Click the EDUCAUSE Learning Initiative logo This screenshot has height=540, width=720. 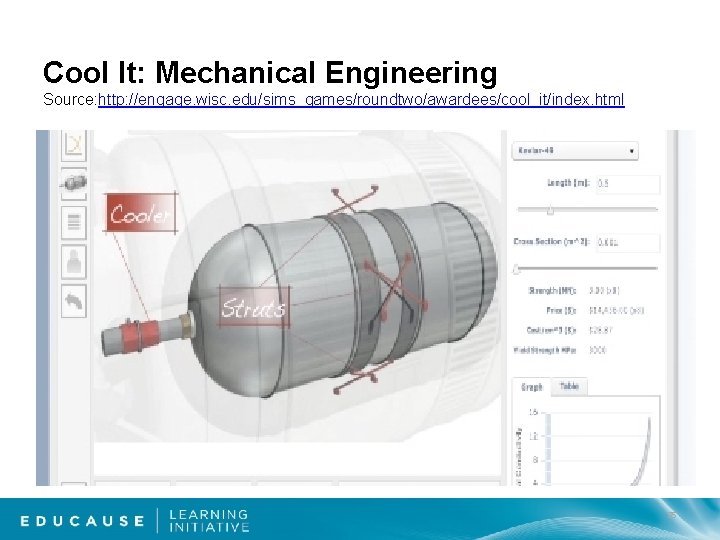point(135,521)
